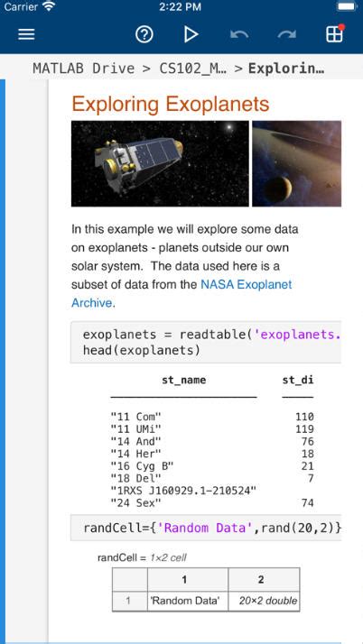This screenshot has width=363, height=644.
Task: Tap the redo arrow icon
Action: [x=287, y=35]
